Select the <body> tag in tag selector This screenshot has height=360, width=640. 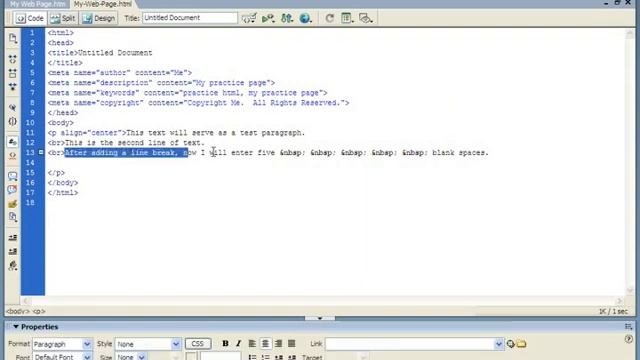coord(18,311)
